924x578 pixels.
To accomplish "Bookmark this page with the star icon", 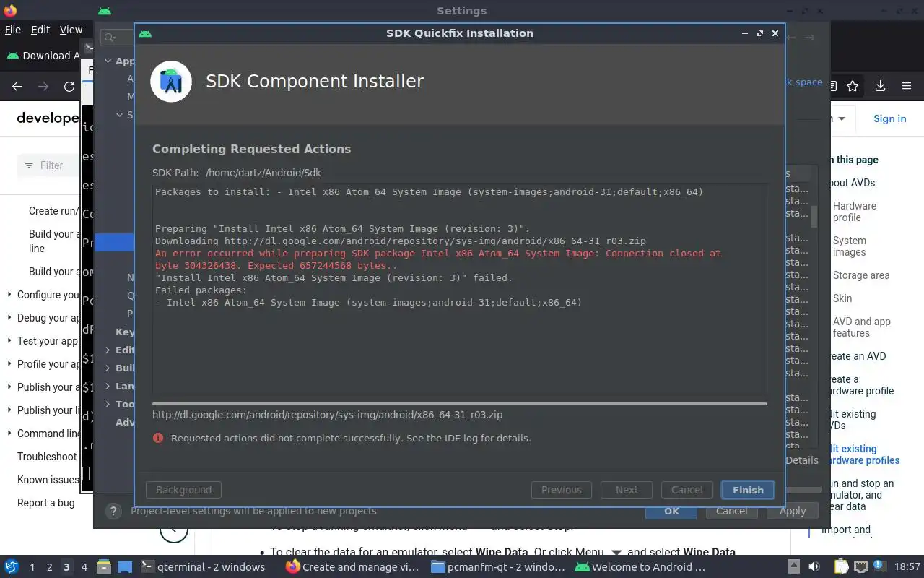I will point(853,87).
